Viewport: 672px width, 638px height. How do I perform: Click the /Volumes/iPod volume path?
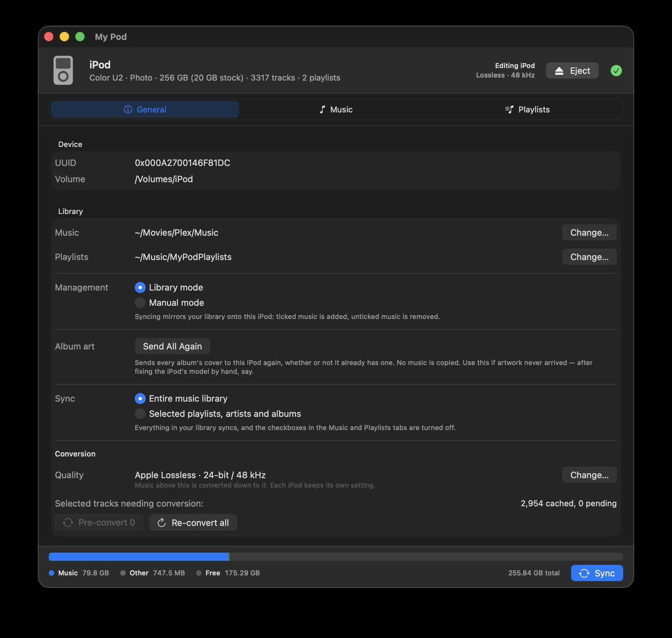click(164, 179)
